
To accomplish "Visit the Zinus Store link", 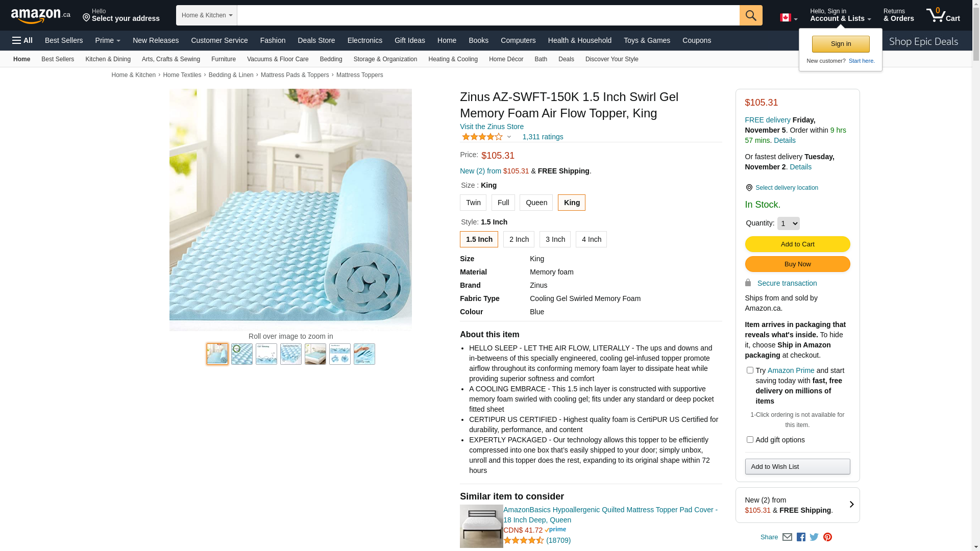I will (x=492, y=127).
